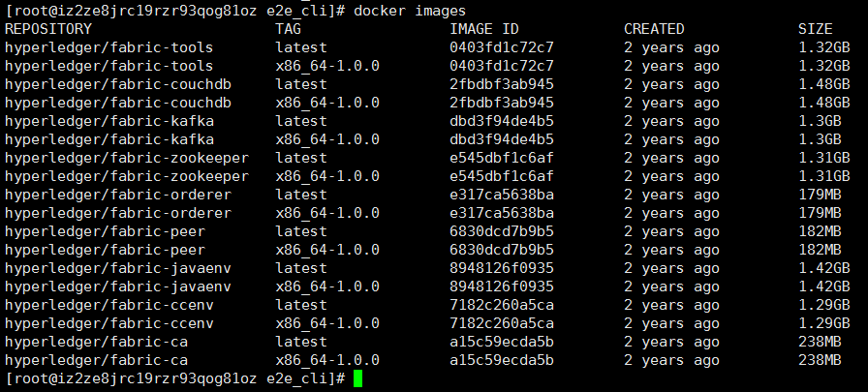This screenshot has height=392, width=868.
Task: Click 1.29GB size in the fabric-ccenv latest row
Action: [x=823, y=305]
